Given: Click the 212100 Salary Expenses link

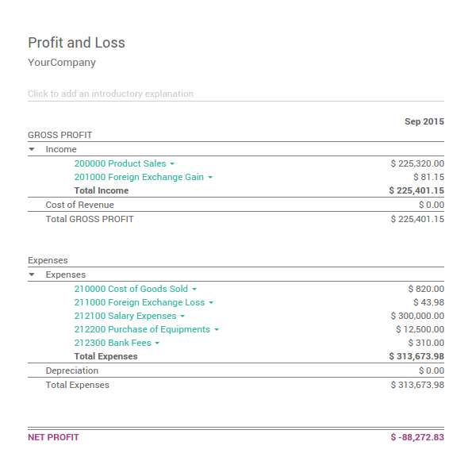Looking at the screenshot, I should point(125,316).
